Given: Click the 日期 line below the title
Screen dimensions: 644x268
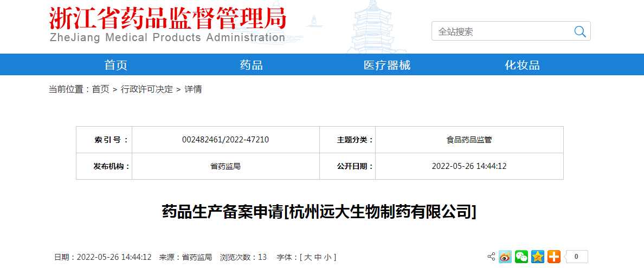Looking at the screenshot, I should click(103, 257).
